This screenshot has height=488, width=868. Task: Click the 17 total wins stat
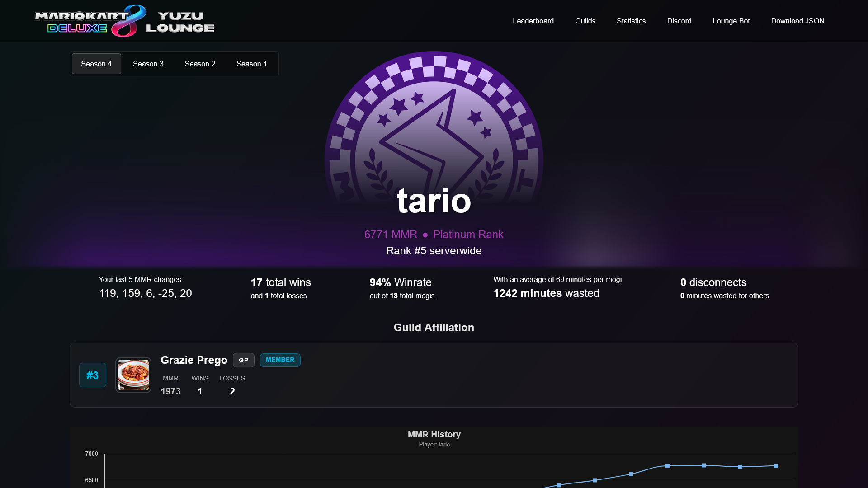tap(281, 282)
